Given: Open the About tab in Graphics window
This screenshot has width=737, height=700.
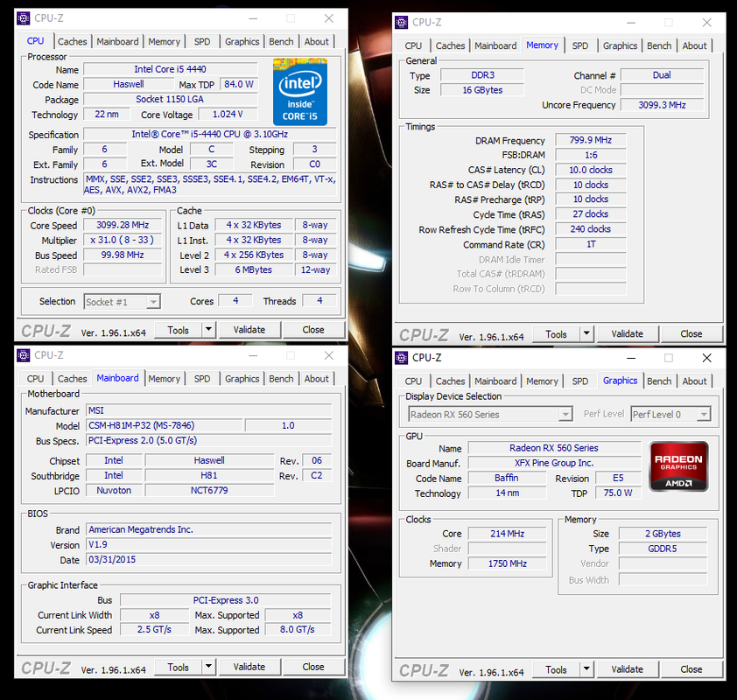Looking at the screenshot, I should (694, 381).
